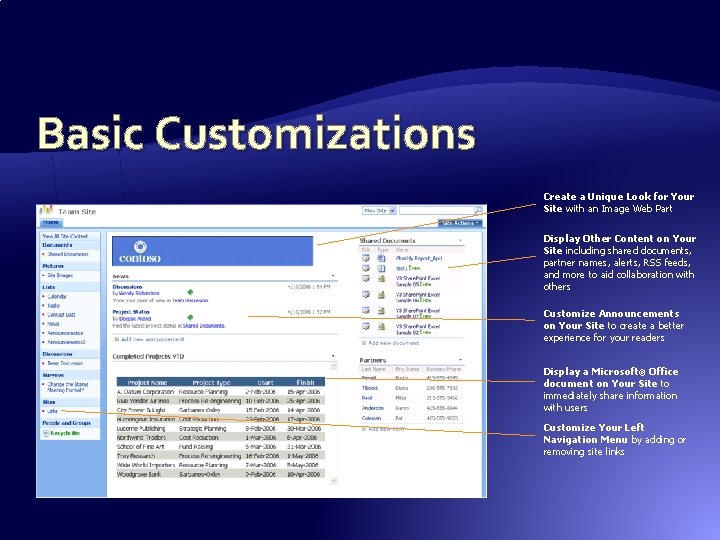Open the Tibbott partner entry
The width and height of the screenshot is (720, 540).
(370, 388)
